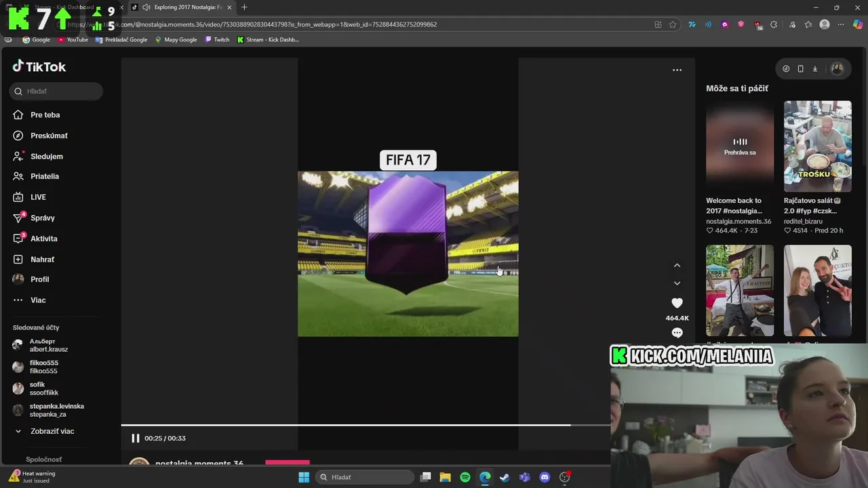
Task: Open OBS Studio from the taskbar
Action: [564, 477]
